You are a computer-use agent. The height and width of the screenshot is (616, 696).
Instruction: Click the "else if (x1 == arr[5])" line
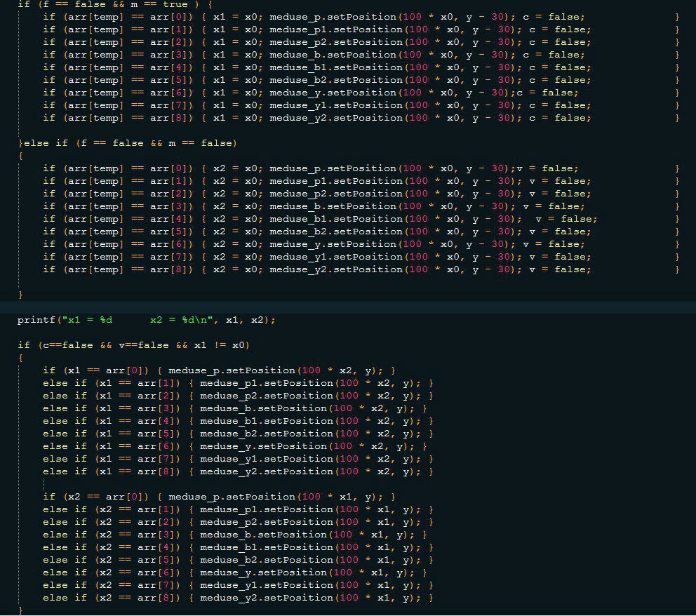pos(238,434)
